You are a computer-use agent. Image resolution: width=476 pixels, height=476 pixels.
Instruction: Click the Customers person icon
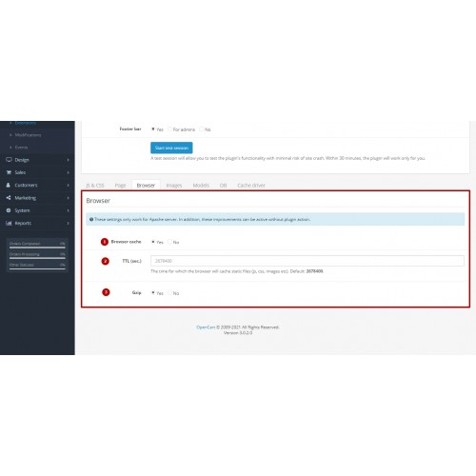9,185
